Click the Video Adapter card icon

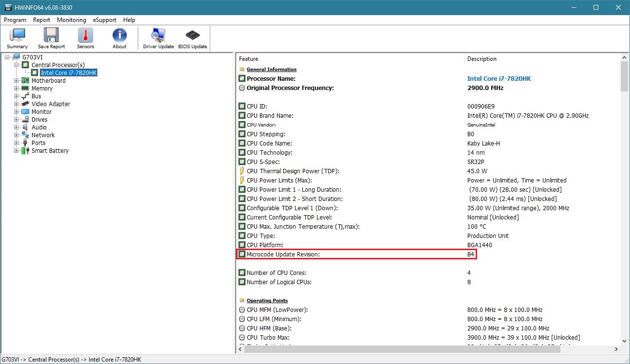pos(25,104)
